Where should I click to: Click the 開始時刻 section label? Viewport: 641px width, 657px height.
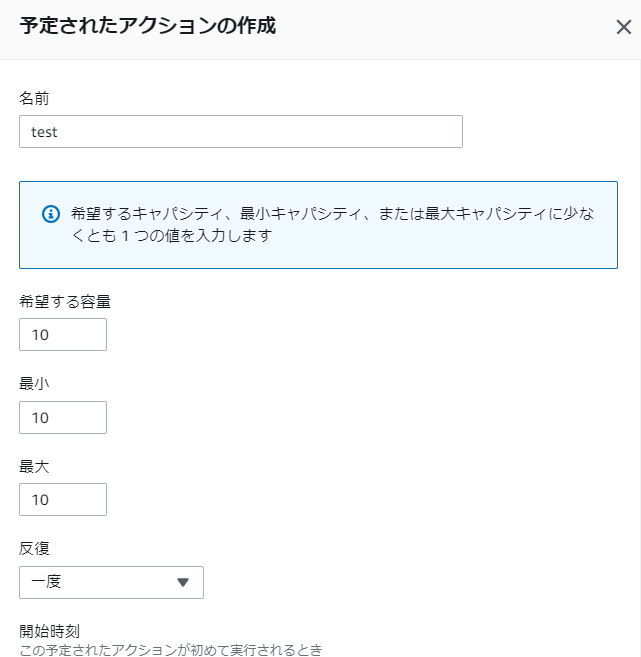tap(49, 631)
